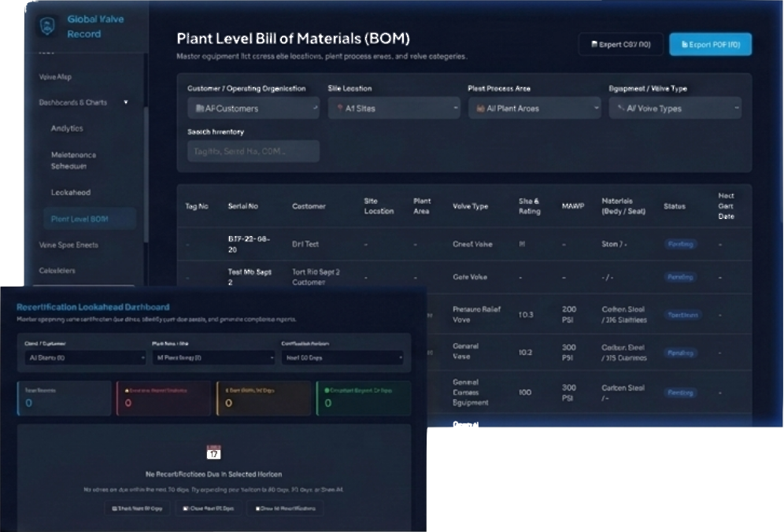Click the Recertification Lookahead Dashboard heading

[x=93, y=307]
